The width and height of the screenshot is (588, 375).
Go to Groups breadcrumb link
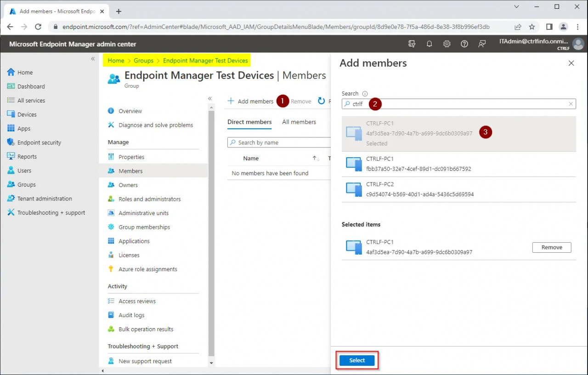click(144, 61)
